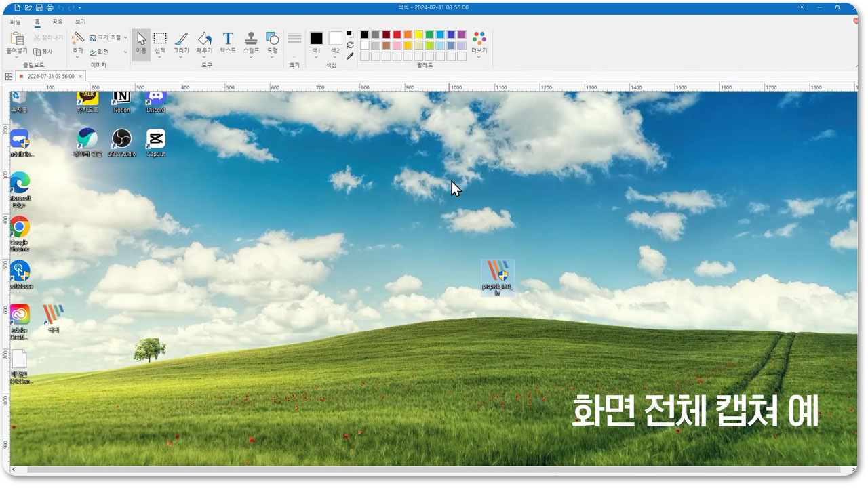Click the 회전 rotate icon
The width and height of the screenshot is (868, 488).
[x=93, y=52]
